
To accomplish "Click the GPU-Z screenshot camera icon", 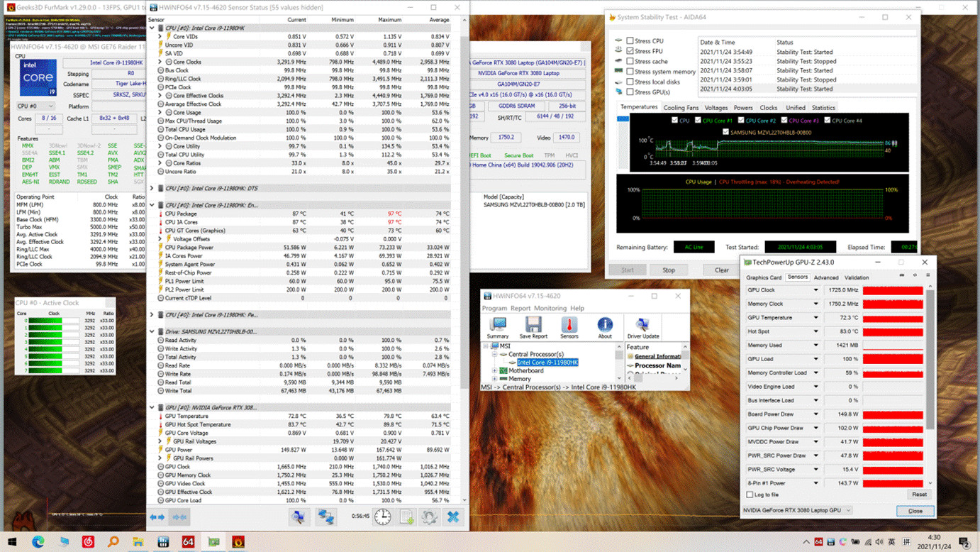I will click(x=902, y=275).
